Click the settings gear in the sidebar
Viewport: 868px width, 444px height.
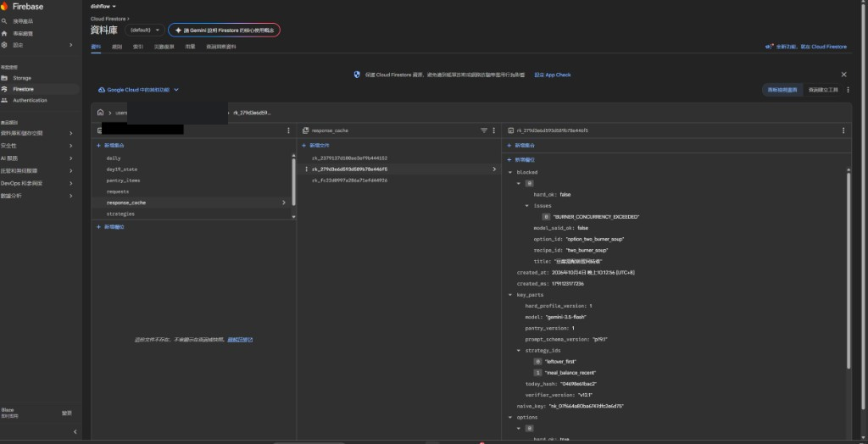pyautogui.click(x=4, y=45)
